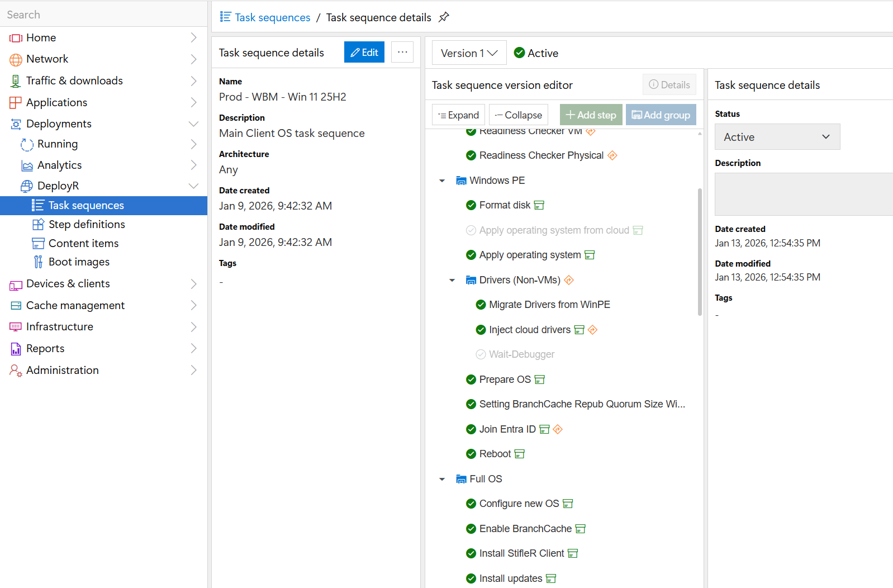The image size is (893, 588).
Task: Open Content items in the sidebar
Action: [83, 244]
